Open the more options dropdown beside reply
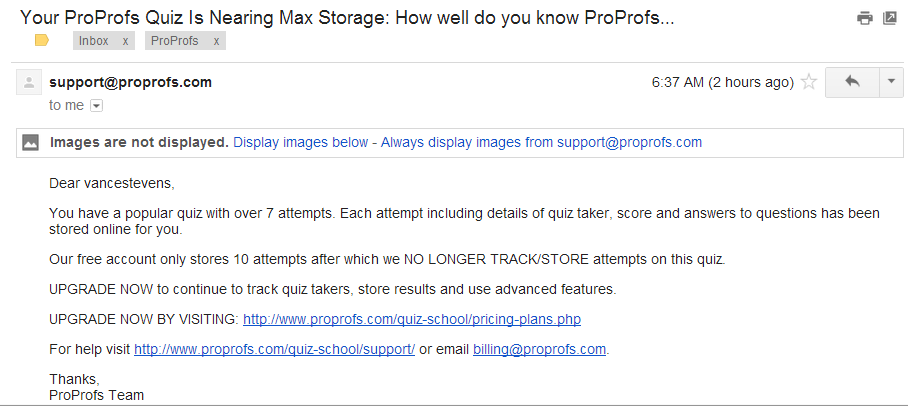The height and width of the screenshot is (406, 908). 890,82
